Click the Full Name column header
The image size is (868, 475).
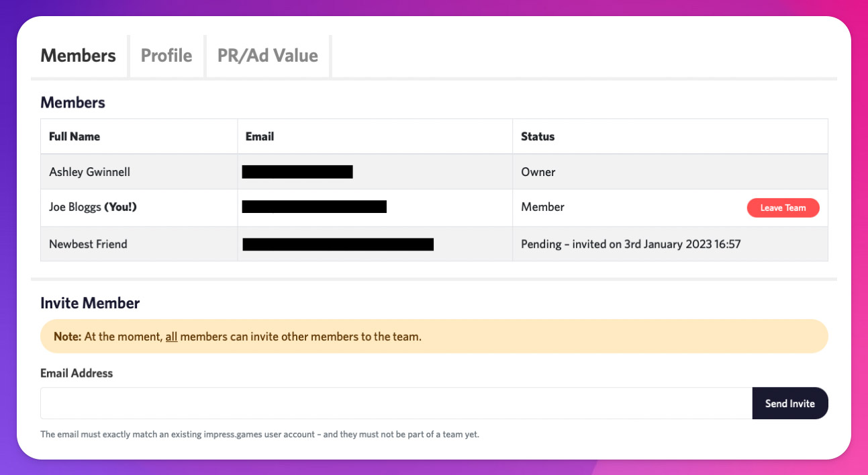[75, 136]
